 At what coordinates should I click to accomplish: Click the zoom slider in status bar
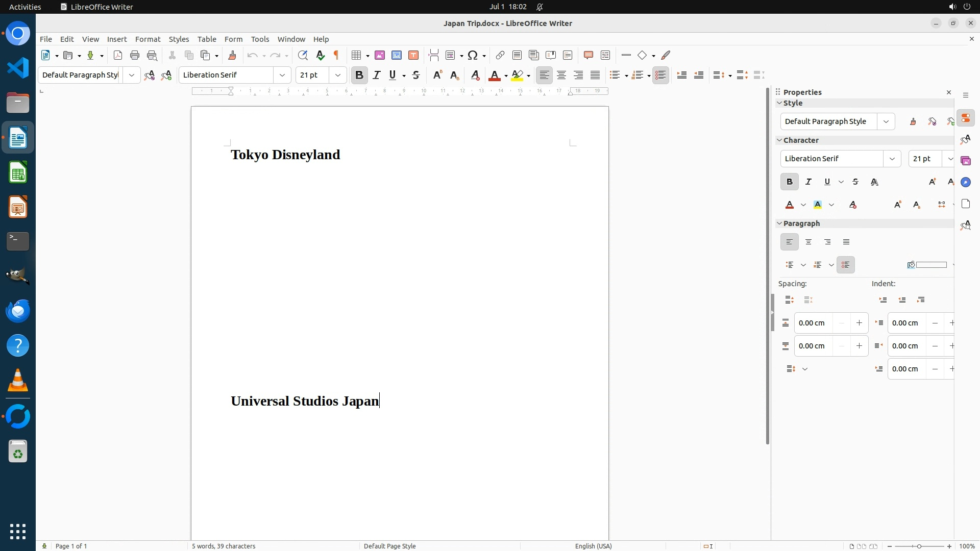tap(919, 546)
